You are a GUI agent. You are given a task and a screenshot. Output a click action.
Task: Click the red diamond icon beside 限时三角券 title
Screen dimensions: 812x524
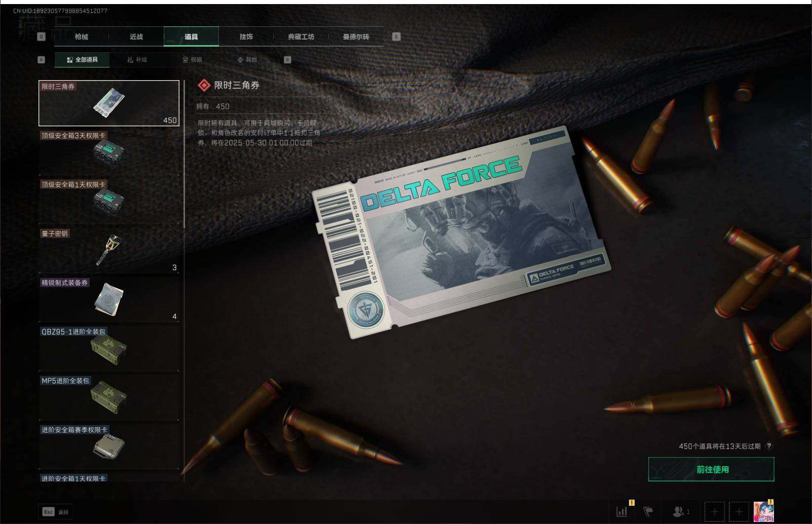[x=204, y=85]
